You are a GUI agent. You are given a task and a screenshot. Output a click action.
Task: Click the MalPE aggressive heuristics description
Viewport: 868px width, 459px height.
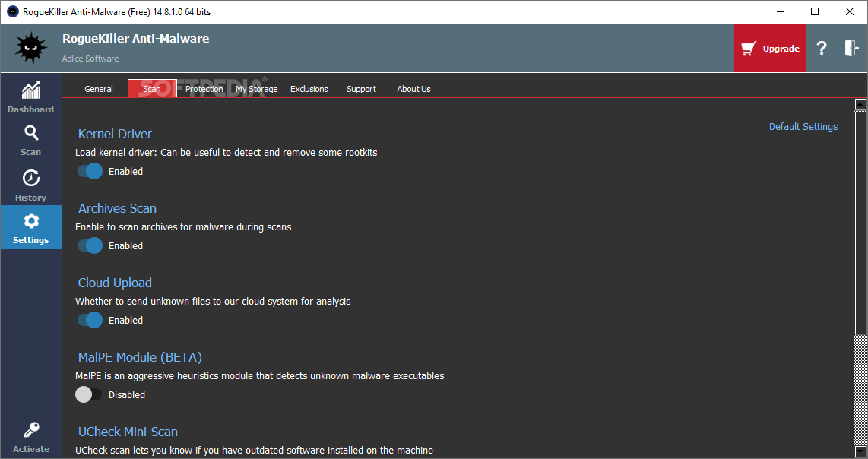(x=260, y=376)
